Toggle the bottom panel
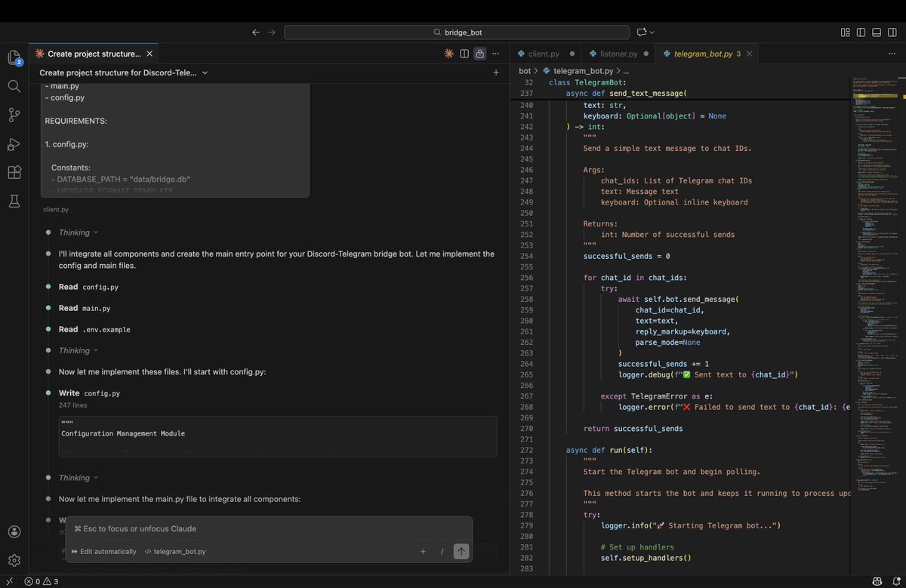Image resolution: width=906 pixels, height=588 pixels. point(877,32)
